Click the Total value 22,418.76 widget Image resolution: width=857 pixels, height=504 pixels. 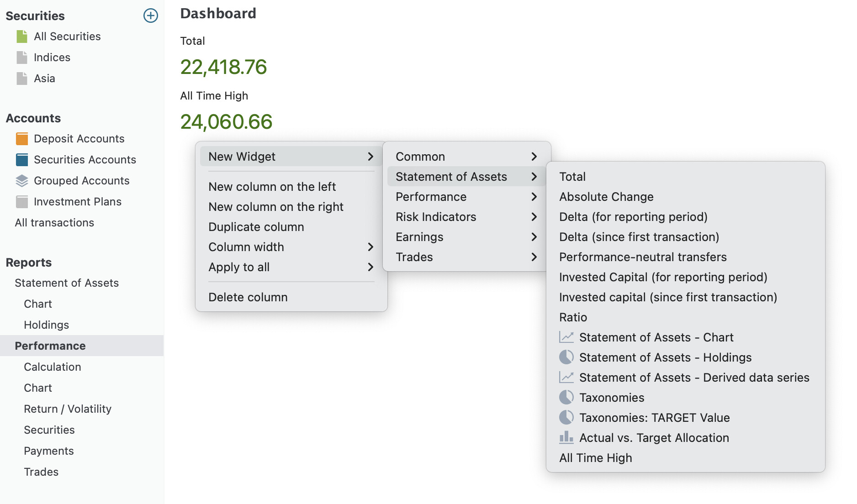pos(223,67)
